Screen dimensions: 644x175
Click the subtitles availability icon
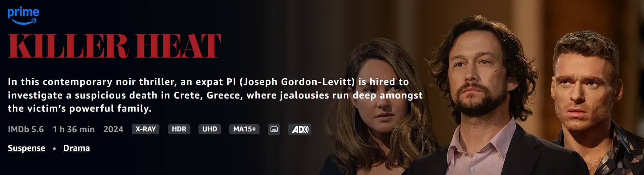274,129
